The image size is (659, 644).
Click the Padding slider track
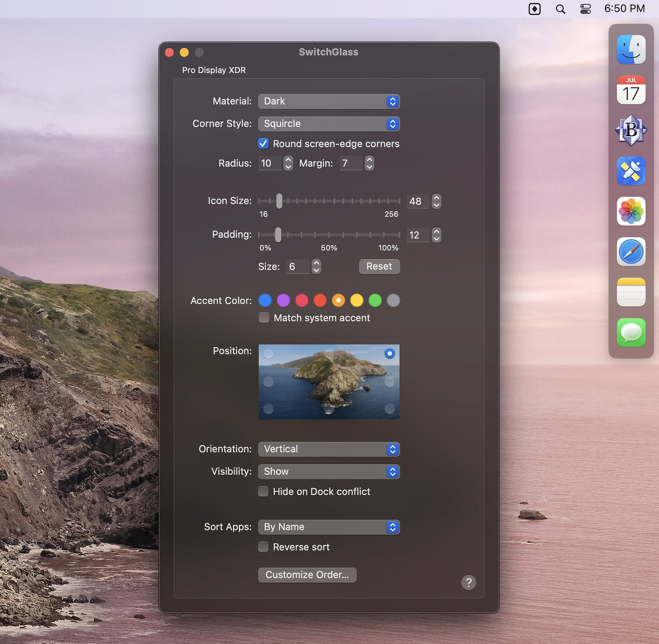pos(329,235)
